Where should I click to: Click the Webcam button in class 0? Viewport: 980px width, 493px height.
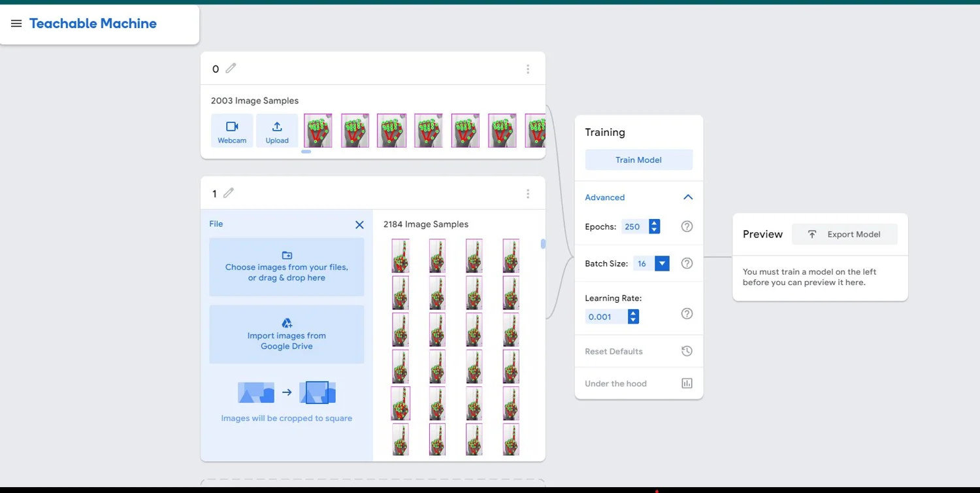[x=232, y=131]
